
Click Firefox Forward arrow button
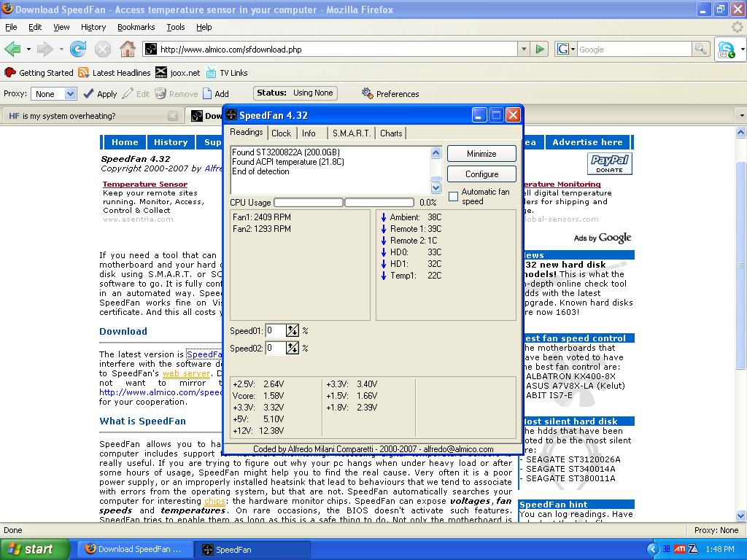click(x=44, y=49)
